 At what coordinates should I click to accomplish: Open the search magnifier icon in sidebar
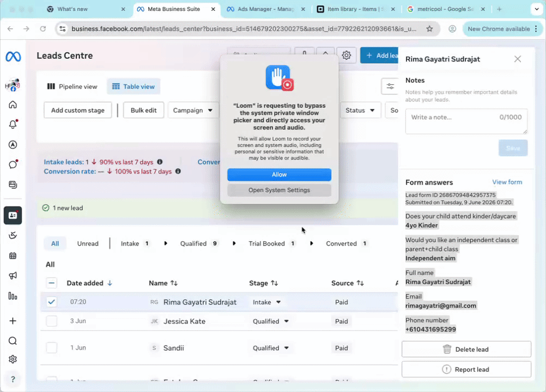pos(13,341)
